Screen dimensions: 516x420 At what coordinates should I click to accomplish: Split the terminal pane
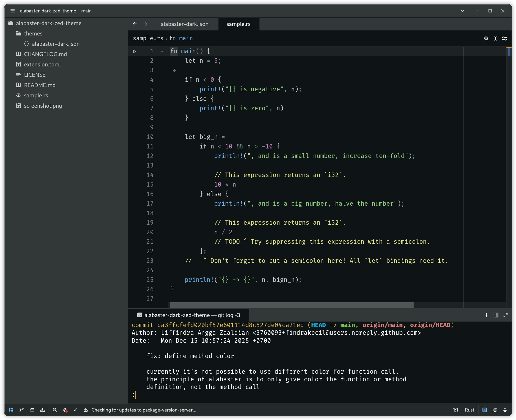496,315
